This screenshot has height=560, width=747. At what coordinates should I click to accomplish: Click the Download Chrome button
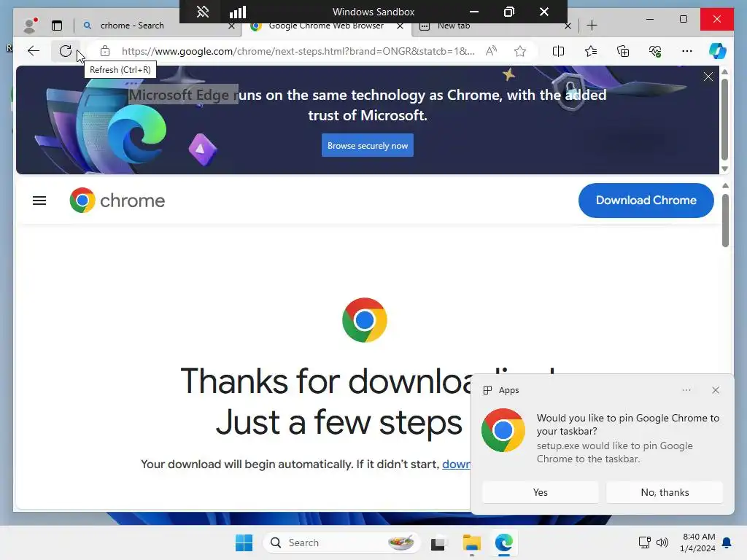click(x=646, y=201)
